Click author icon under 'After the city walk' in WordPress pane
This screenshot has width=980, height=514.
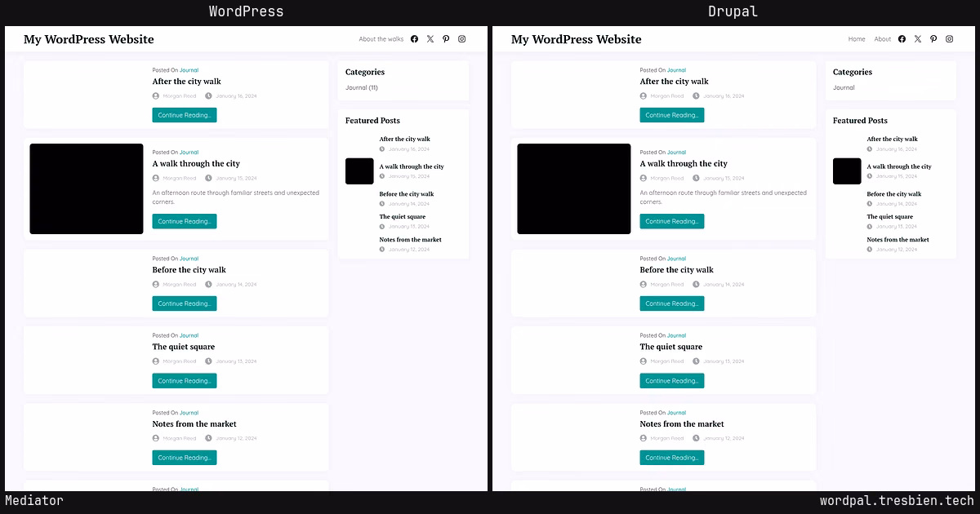pyautogui.click(x=156, y=96)
